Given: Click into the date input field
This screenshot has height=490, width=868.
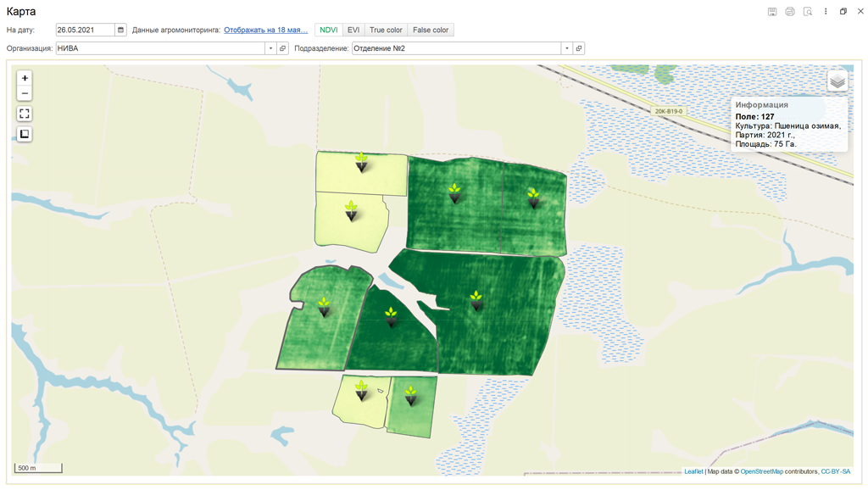Looking at the screenshot, I should coord(85,30).
